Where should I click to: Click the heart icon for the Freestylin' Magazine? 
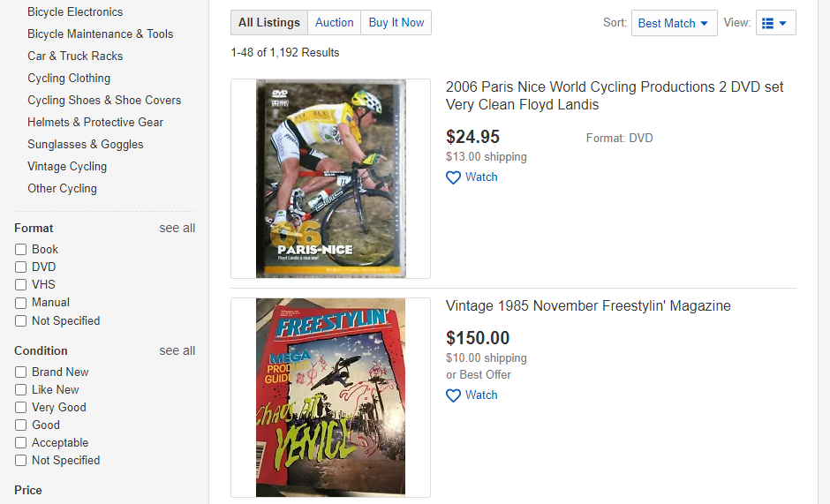coord(453,395)
